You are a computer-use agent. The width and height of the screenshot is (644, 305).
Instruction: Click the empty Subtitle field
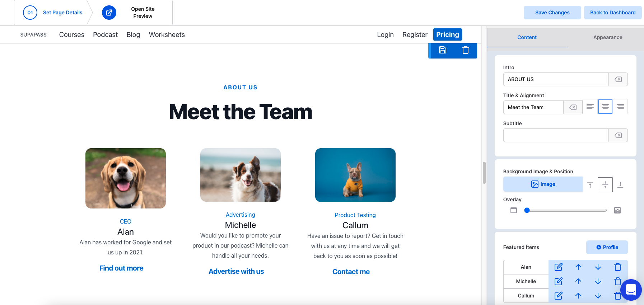pos(556,135)
